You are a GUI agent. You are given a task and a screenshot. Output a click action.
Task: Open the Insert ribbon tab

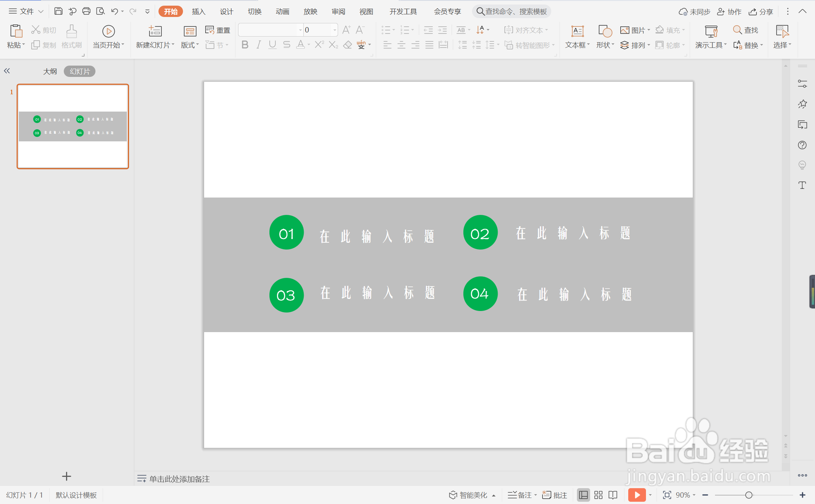tap(198, 12)
